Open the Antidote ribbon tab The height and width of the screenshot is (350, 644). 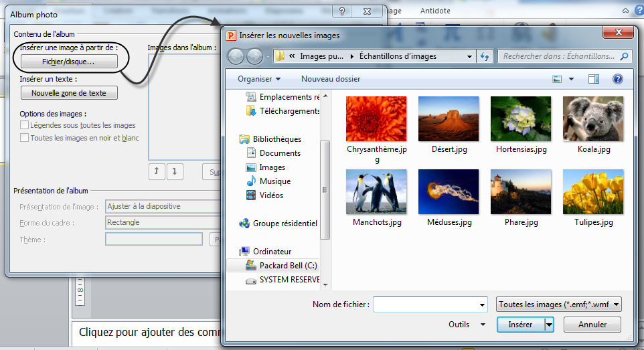click(x=435, y=11)
